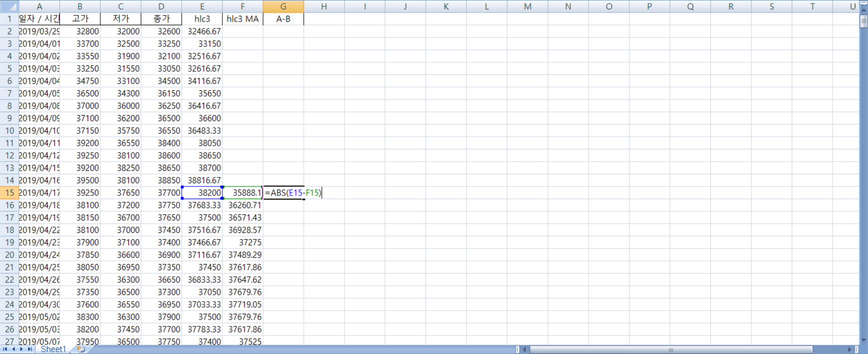Screen dimensions: 868x354
Task: Switch to the Sheet1 tab
Action: (x=53, y=349)
